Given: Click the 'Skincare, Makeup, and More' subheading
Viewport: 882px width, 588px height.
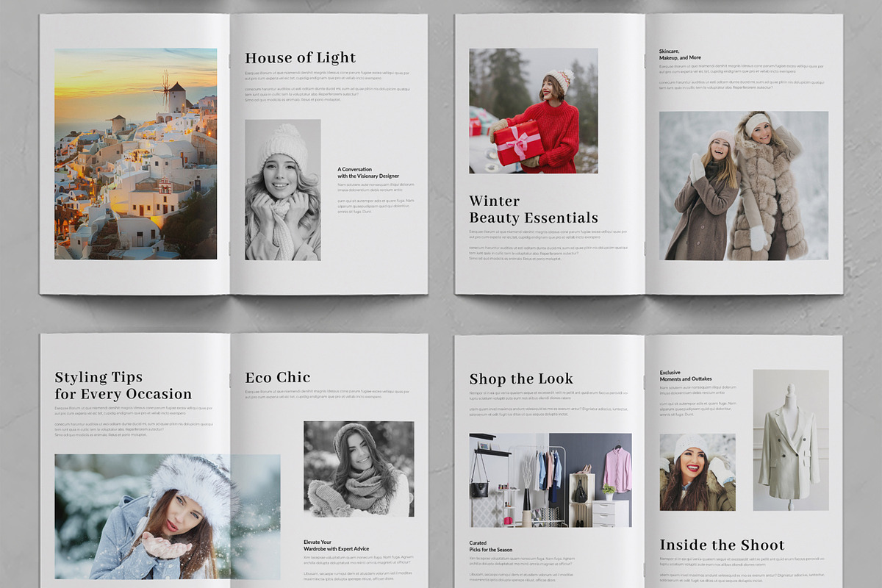Looking at the screenshot, I should 680,54.
